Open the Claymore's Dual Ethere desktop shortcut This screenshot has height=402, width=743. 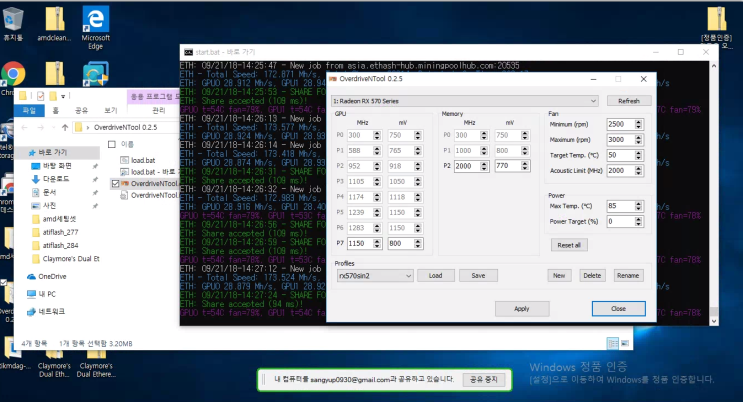click(x=96, y=364)
